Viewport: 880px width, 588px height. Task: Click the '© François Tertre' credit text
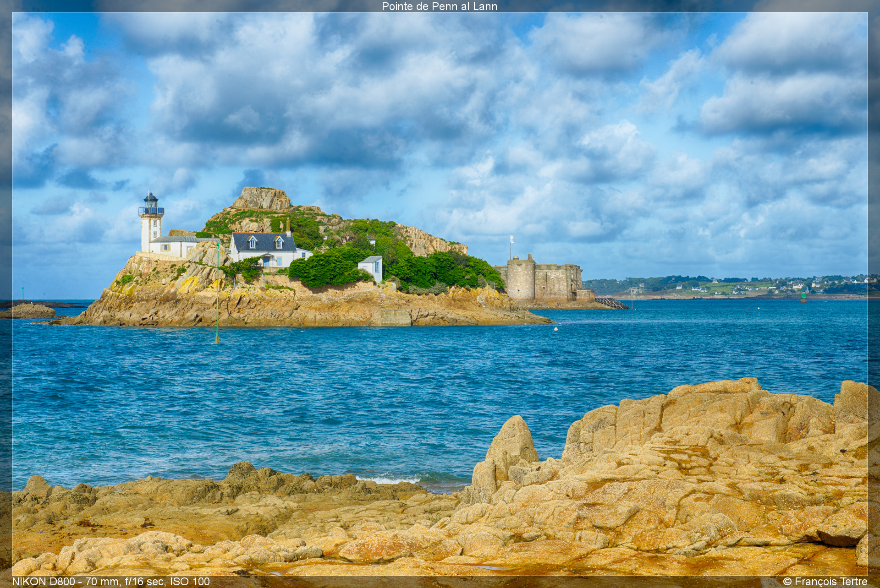click(825, 582)
